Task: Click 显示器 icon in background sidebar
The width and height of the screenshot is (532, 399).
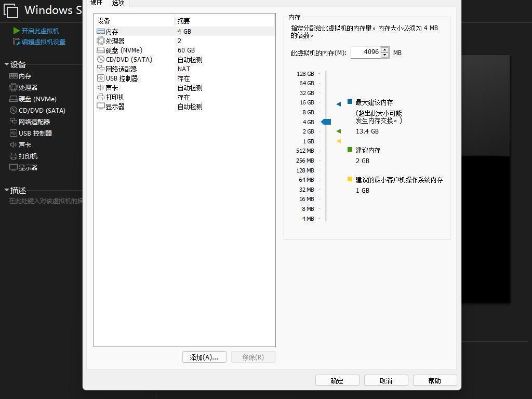Action: point(13,167)
